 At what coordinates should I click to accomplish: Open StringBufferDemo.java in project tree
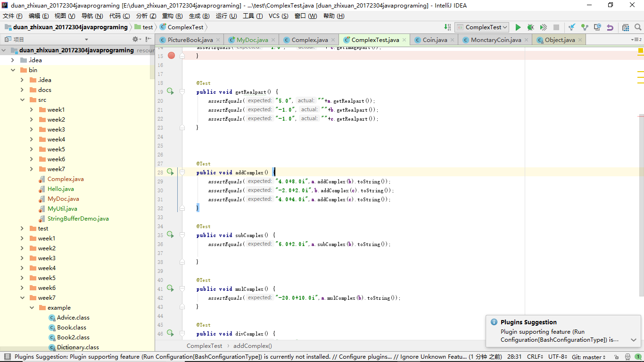[78, 219]
